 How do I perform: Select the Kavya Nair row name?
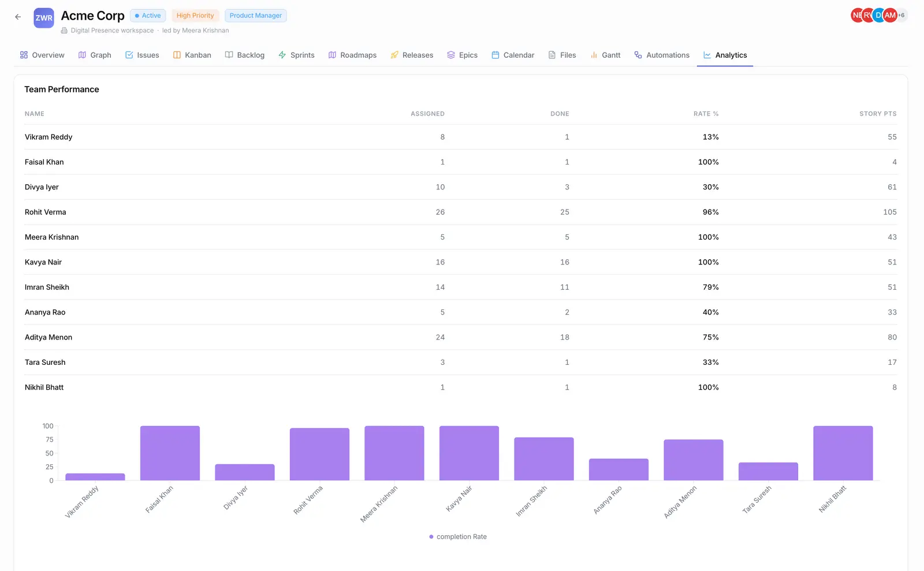coord(43,262)
